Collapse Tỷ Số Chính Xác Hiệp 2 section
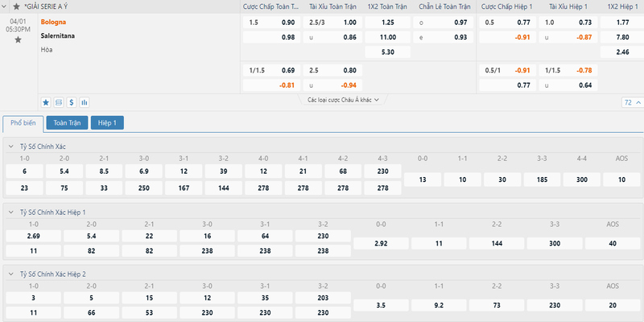Image resolution: width=644 pixels, height=322 pixels. [x=11, y=274]
